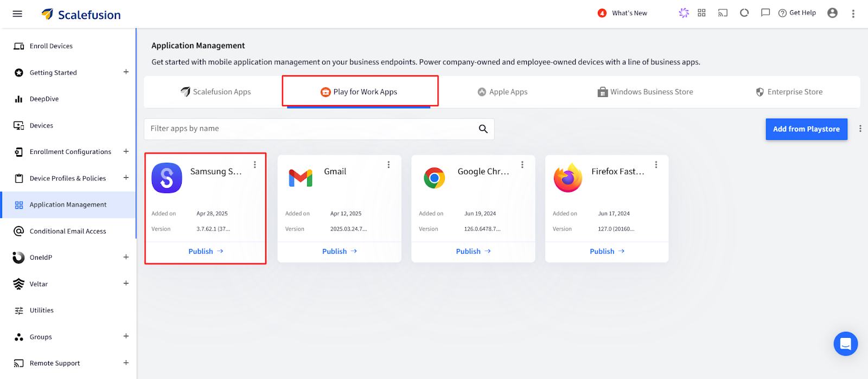The height and width of the screenshot is (379, 868).
Task: Open Gmail card three-dot menu
Action: click(x=388, y=165)
